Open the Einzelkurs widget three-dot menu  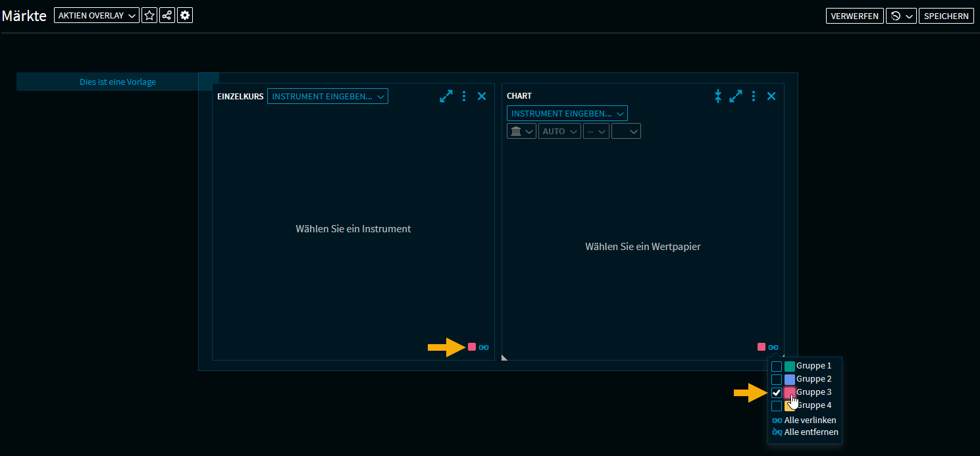464,96
